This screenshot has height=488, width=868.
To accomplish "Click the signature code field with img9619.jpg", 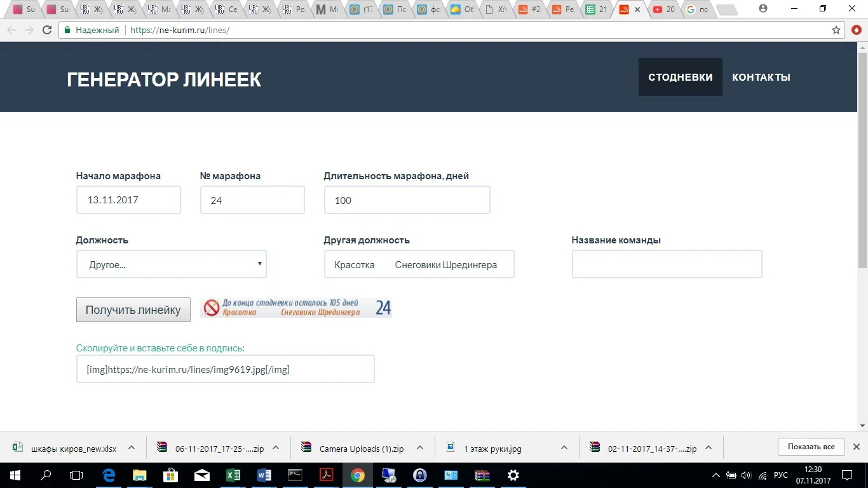I will point(226,369).
